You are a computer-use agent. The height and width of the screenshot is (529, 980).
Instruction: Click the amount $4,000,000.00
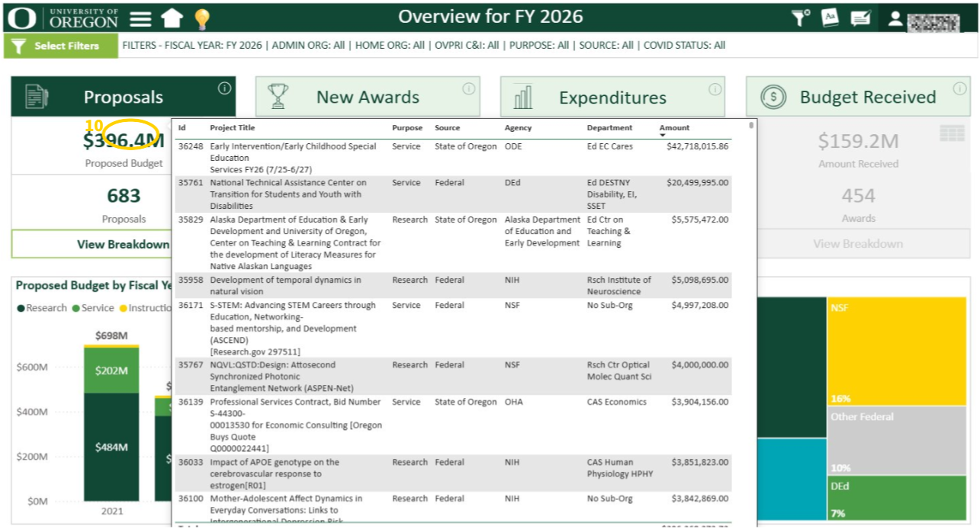tap(699, 365)
